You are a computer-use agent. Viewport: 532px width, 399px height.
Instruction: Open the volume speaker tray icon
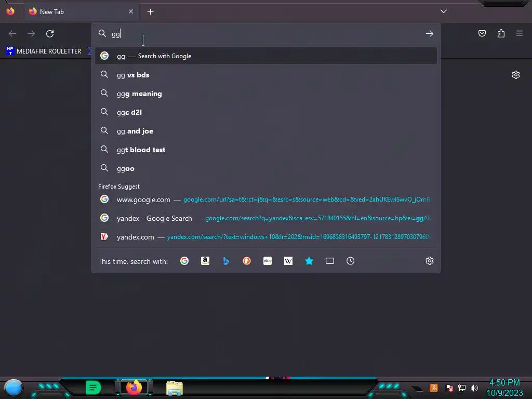coord(474,388)
